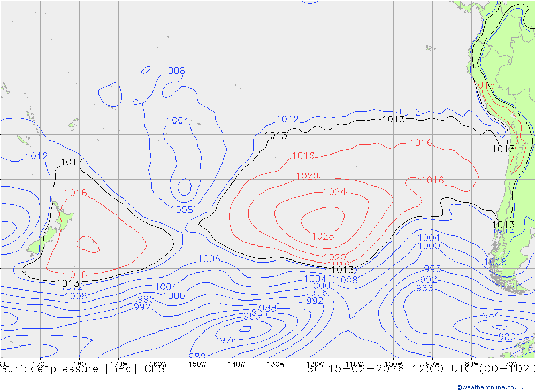
Task: Click the 160W longitude label
Action: tap(158, 364)
